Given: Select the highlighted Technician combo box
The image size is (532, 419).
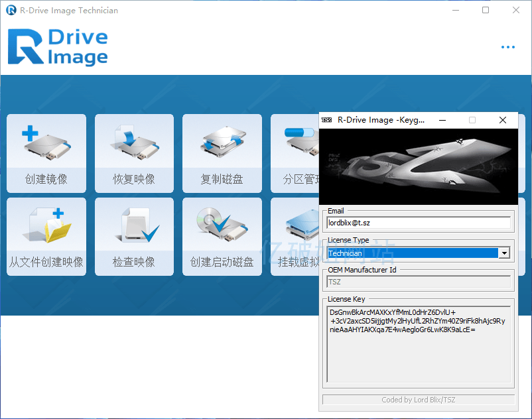Looking at the screenshot, I should tap(412, 253).
